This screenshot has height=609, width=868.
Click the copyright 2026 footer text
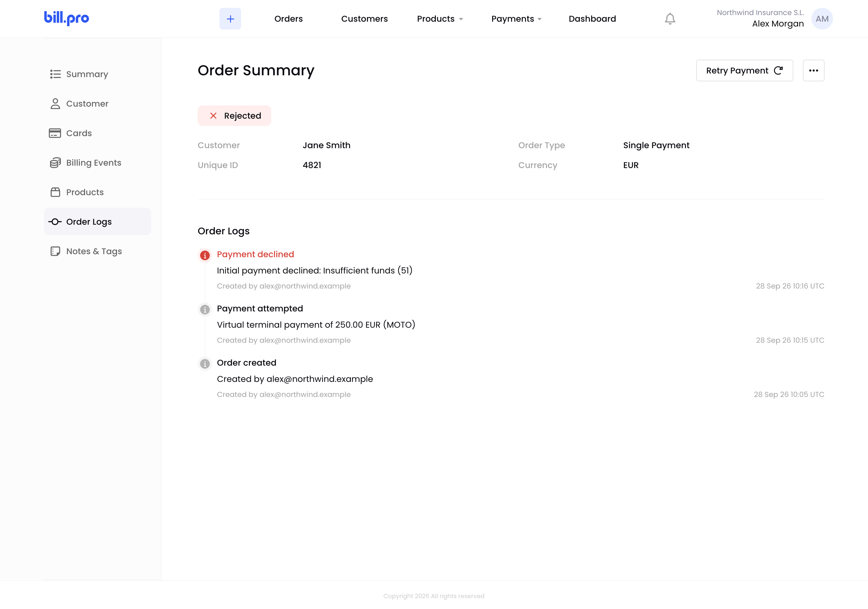point(434,596)
